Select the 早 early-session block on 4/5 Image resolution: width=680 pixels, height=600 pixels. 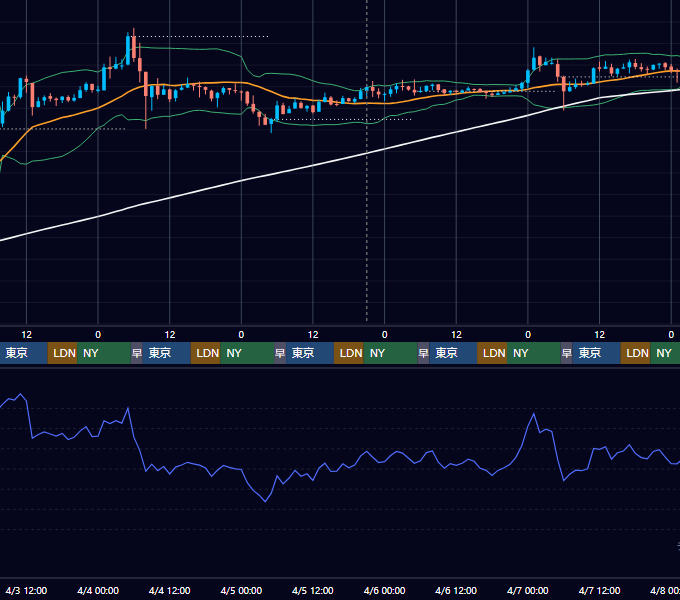[280, 353]
